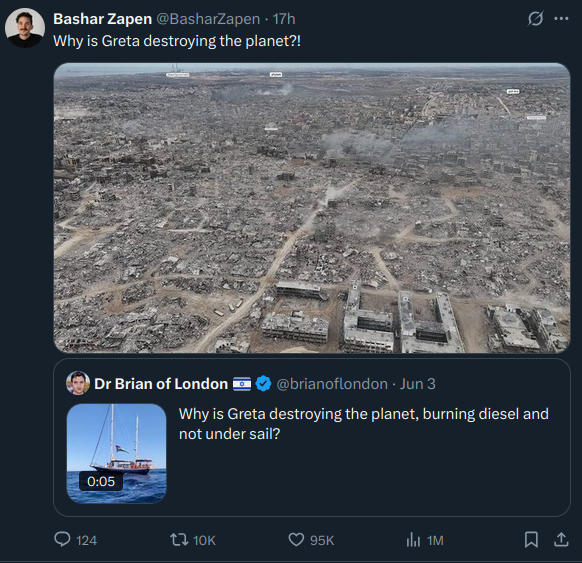The width and height of the screenshot is (582, 563).
Task: Open Bashar Zapen's profile avatar
Action: click(x=25, y=28)
